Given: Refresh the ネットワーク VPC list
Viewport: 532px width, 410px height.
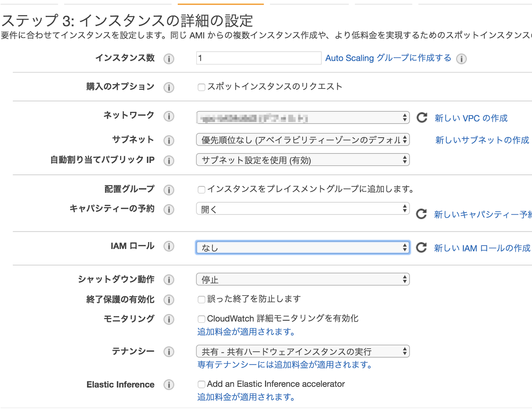Looking at the screenshot, I should coord(422,118).
